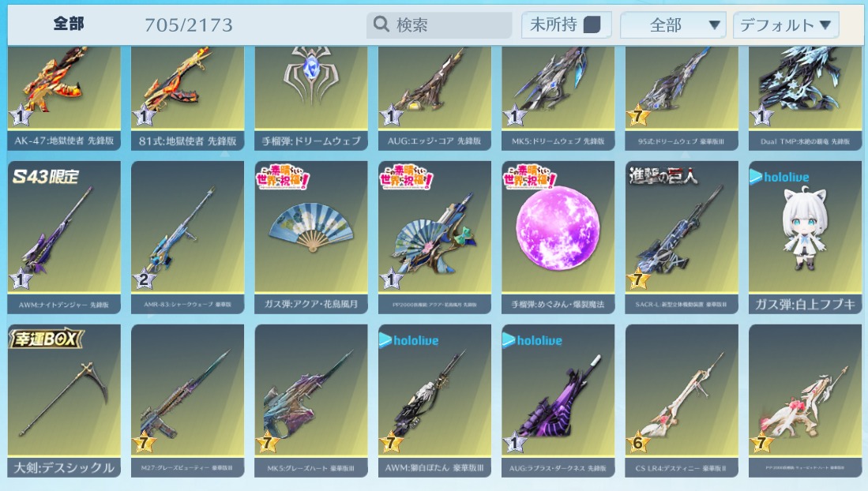Switch to the 全部 category tab
The width and height of the screenshot is (868, 491).
click(x=69, y=24)
